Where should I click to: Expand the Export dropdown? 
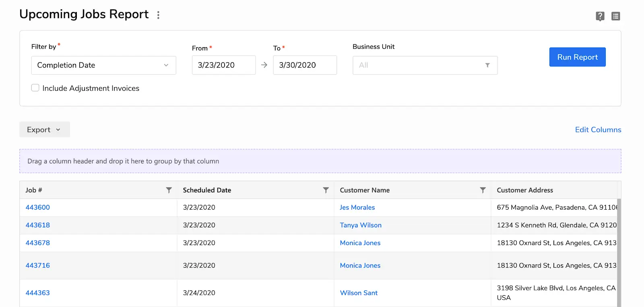44,130
